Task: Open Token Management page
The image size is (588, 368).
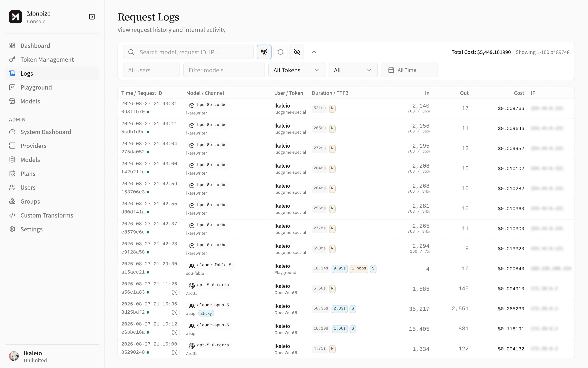Action: (x=52, y=59)
